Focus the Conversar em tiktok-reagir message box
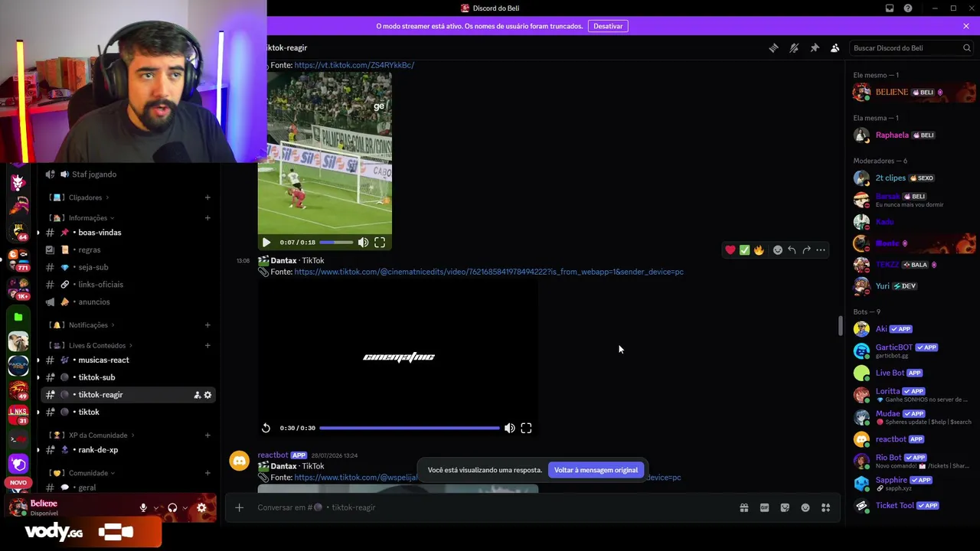The height and width of the screenshot is (551, 980). pos(490,507)
